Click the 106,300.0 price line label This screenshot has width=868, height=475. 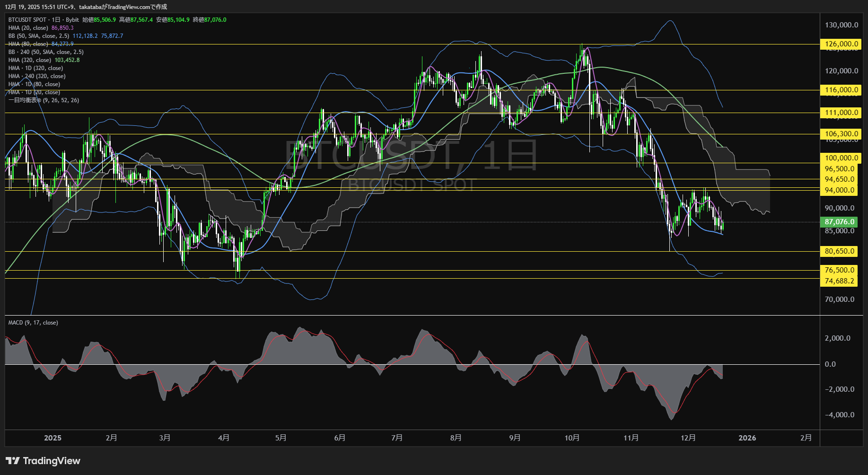click(x=841, y=134)
